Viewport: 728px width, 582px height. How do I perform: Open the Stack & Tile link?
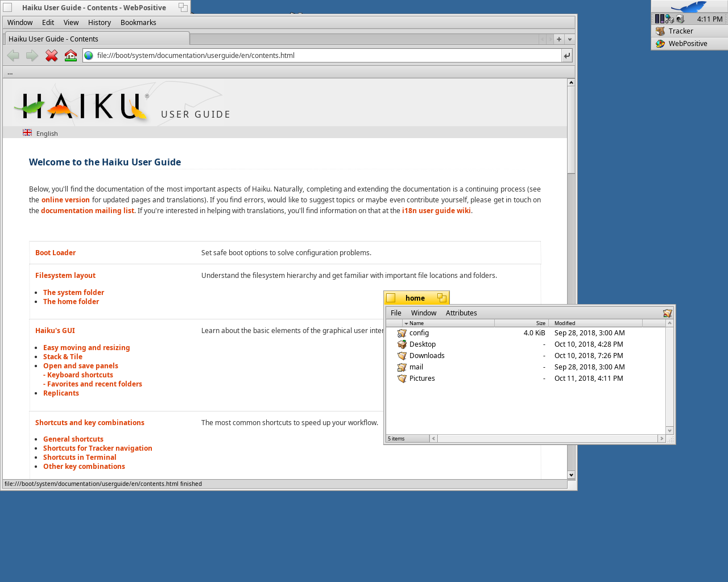click(63, 357)
